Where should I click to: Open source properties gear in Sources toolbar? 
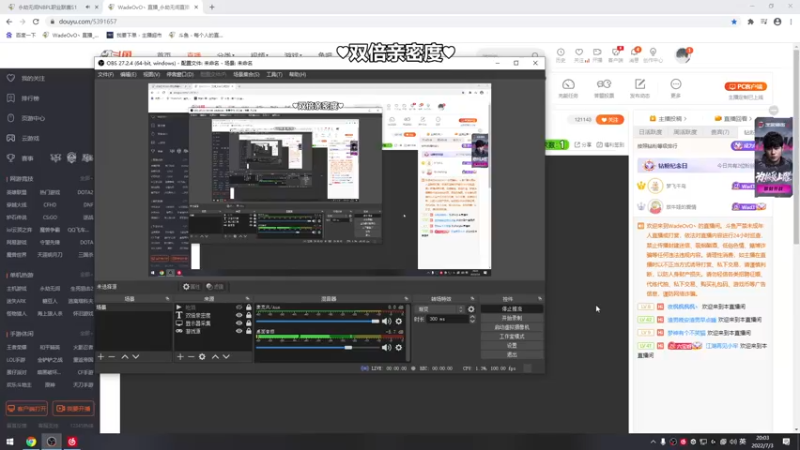(202, 357)
